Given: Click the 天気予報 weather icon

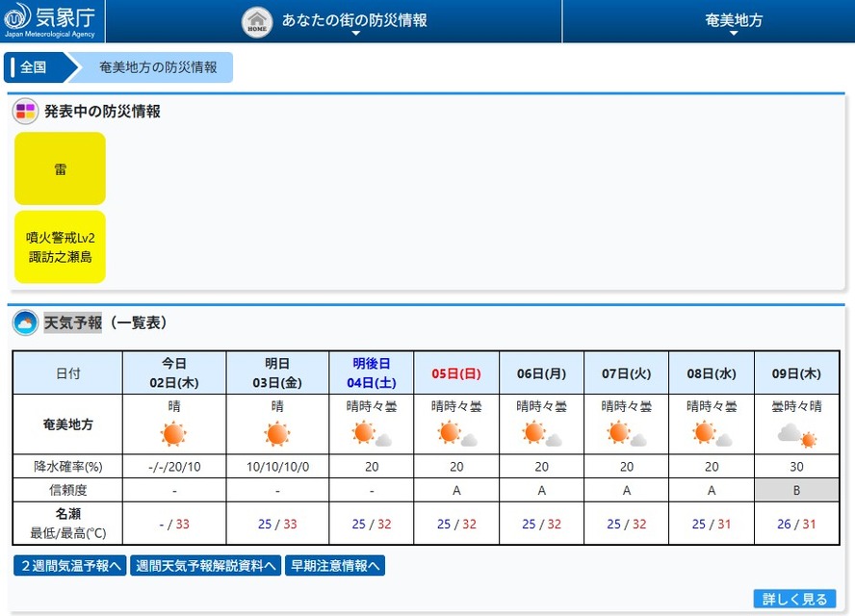Looking at the screenshot, I should tap(25, 322).
